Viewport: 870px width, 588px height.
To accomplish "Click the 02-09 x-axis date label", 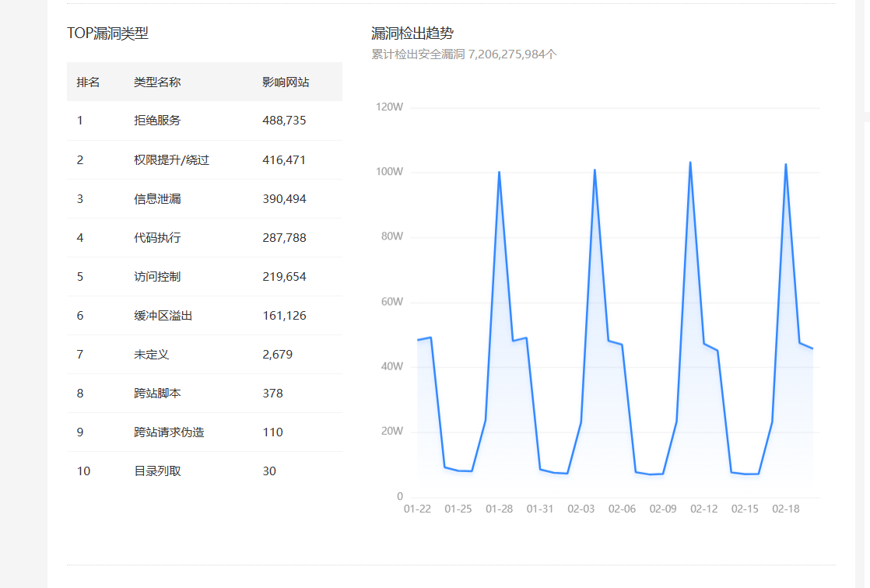I will (663, 509).
